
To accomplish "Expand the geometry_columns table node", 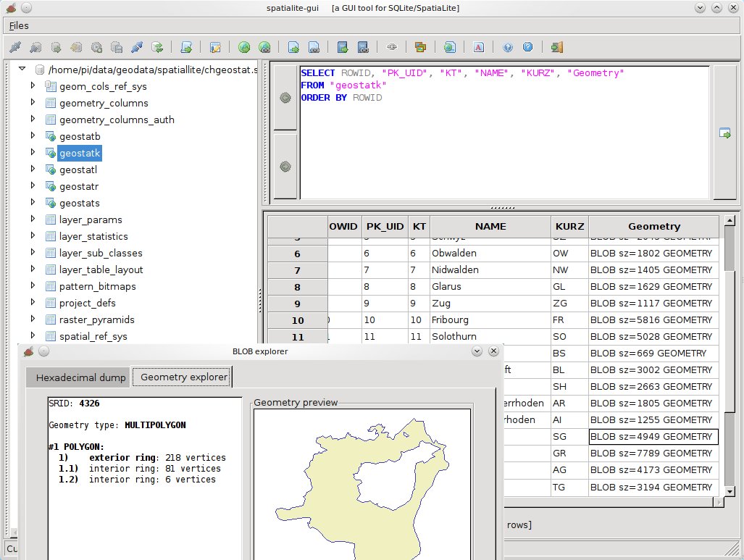I will pos(33,102).
